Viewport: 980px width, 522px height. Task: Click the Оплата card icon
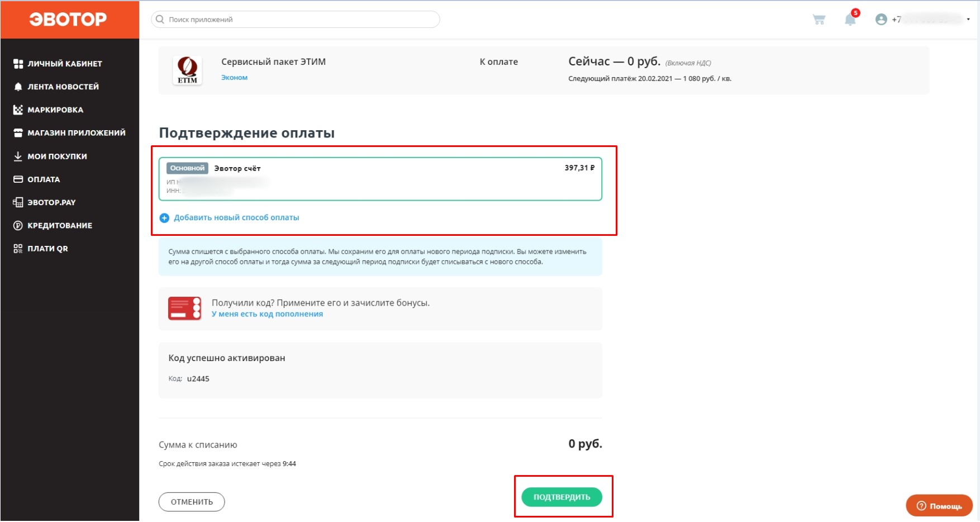click(x=18, y=179)
